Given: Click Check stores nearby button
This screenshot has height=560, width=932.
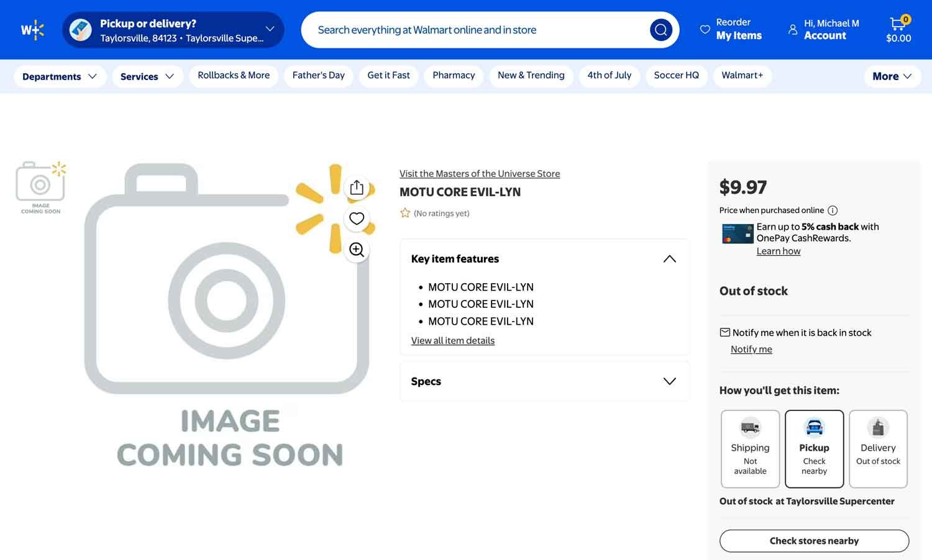Looking at the screenshot, I should point(814,541).
